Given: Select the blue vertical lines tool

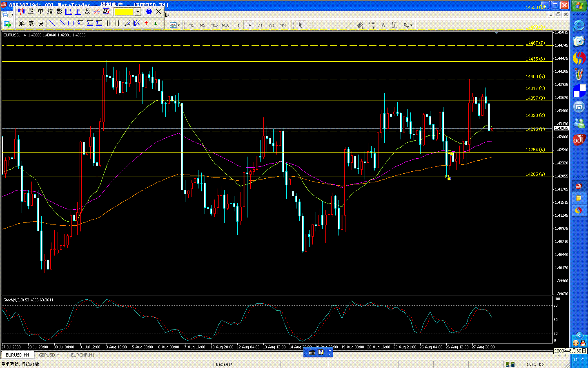Looking at the screenshot, I should [x=108, y=23].
